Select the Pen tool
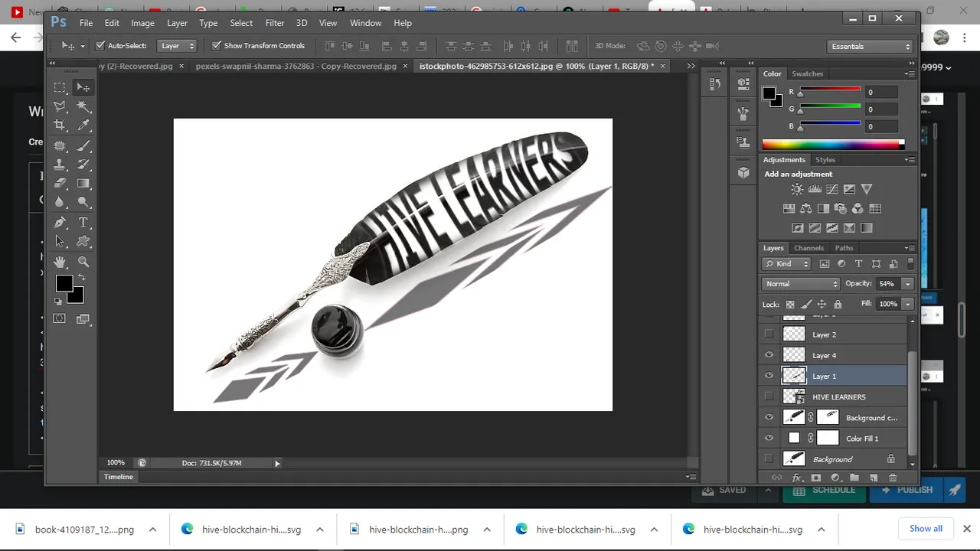 pos(60,223)
